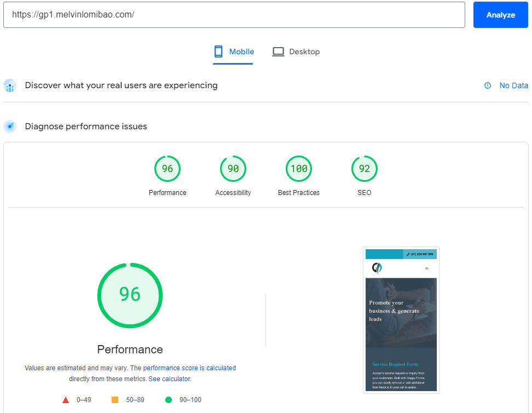532x413 pixels.
Task: Open 'performance score is calculated' link
Action: point(189,368)
